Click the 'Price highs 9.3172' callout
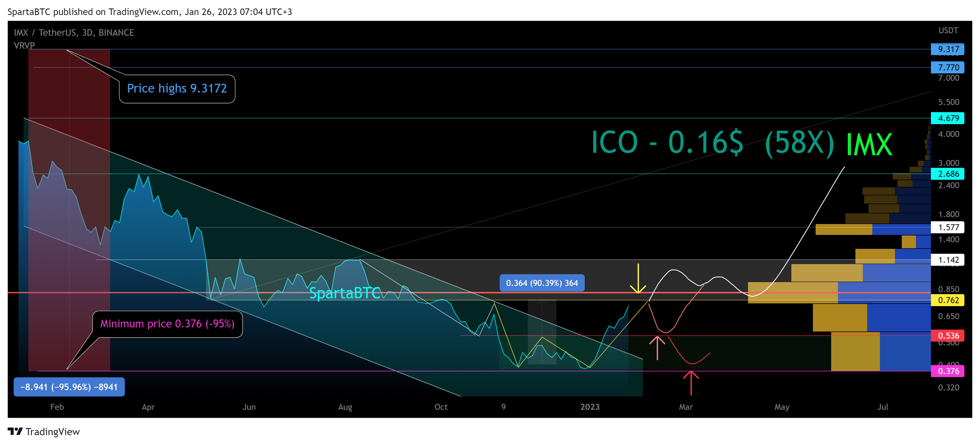The image size is (980, 445). pos(177,89)
